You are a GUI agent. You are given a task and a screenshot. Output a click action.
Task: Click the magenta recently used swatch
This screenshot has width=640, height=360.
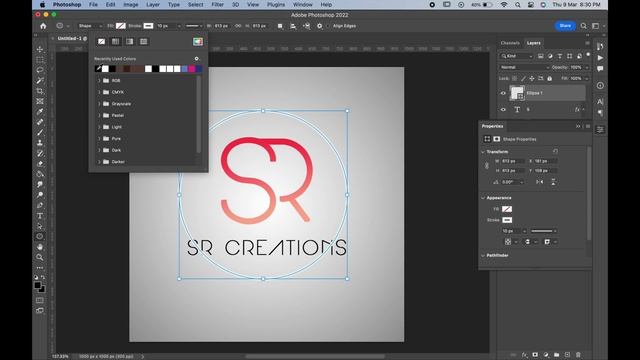(x=191, y=69)
